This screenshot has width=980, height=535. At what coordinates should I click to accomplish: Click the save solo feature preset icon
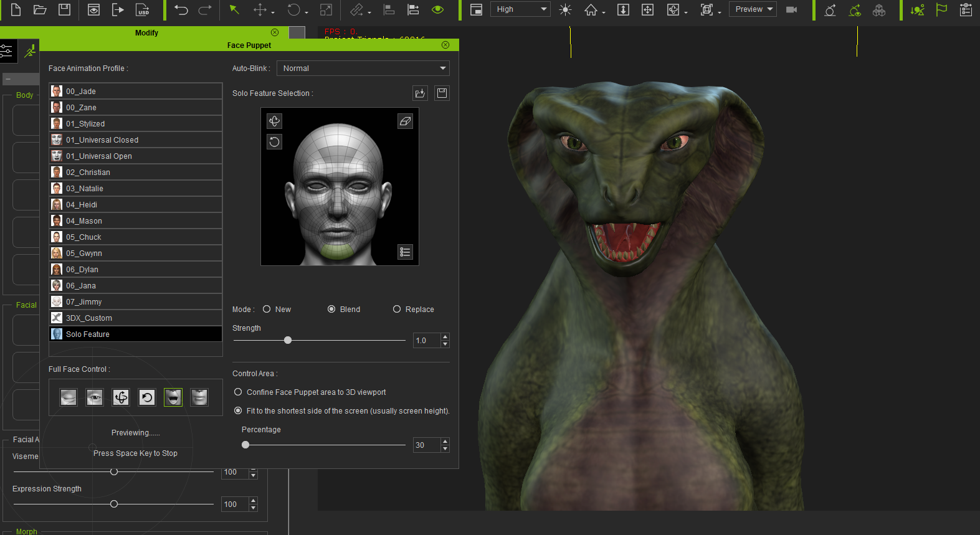[x=442, y=93]
